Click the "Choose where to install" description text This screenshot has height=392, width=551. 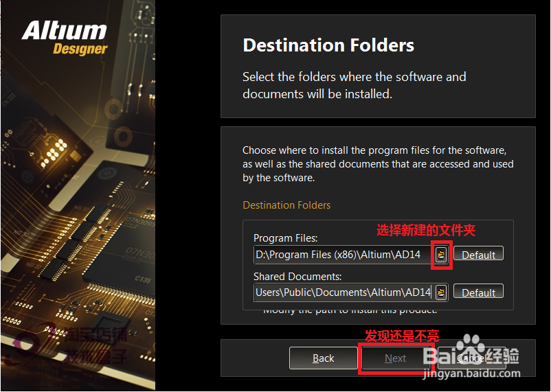click(378, 164)
